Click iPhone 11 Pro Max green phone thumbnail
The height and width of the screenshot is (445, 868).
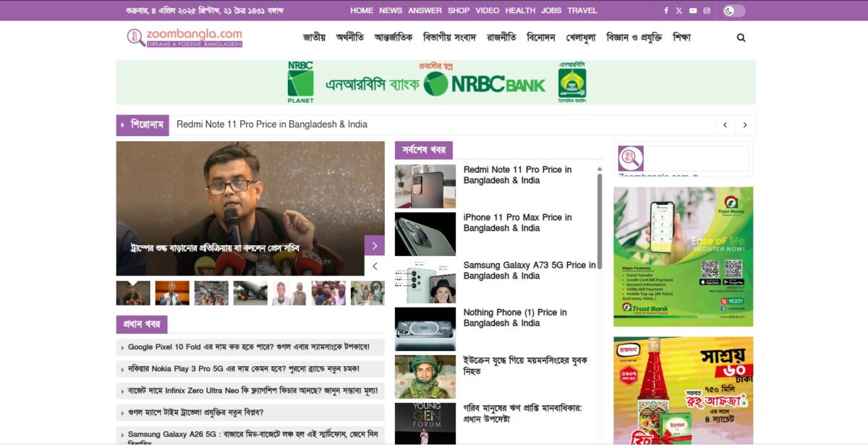(425, 234)
